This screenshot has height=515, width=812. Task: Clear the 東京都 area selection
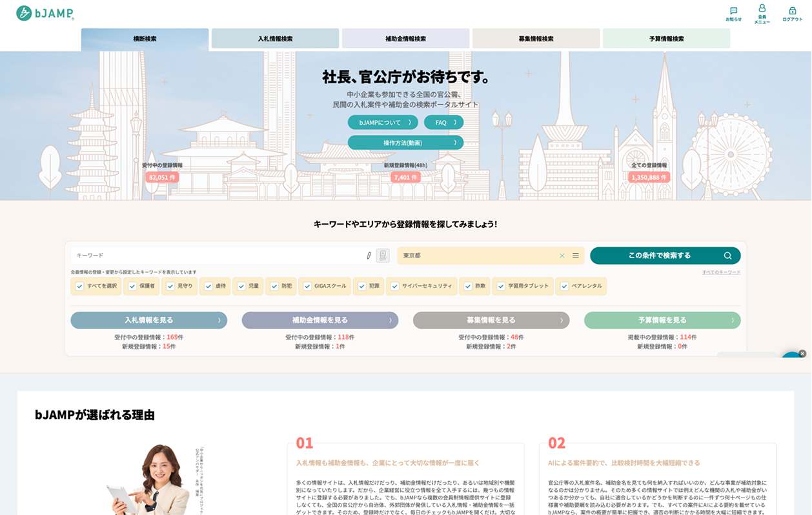pos(562,256)
